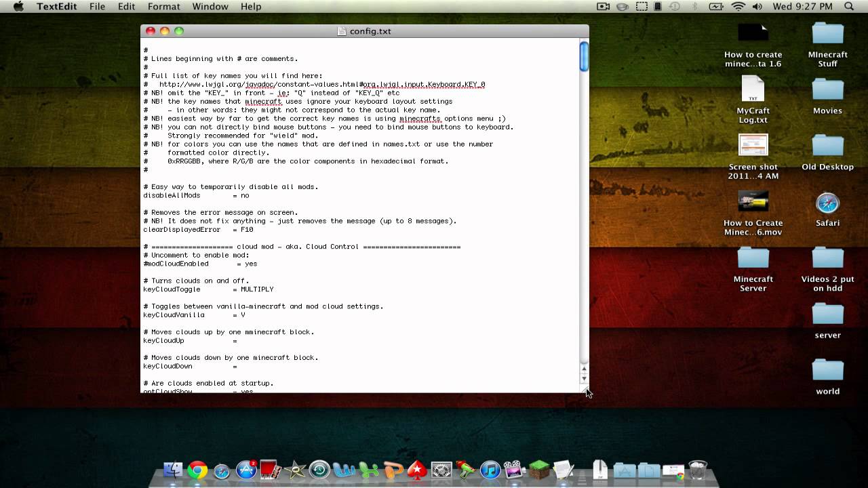Select 'How to create minec…ta 1.6' file
The image size is (868, 488).
click(x=753, y=45)
